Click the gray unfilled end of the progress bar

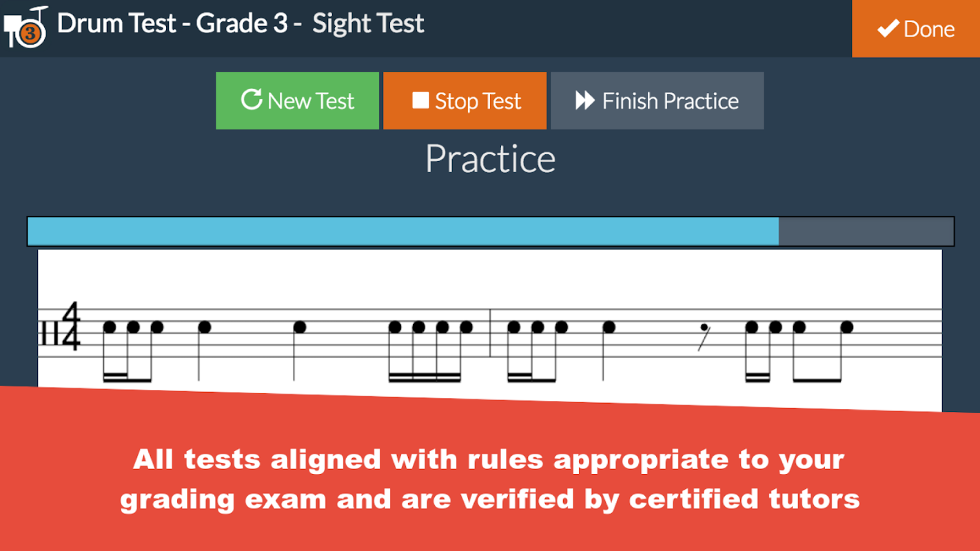pyautogui.click(x=866, y=231)
